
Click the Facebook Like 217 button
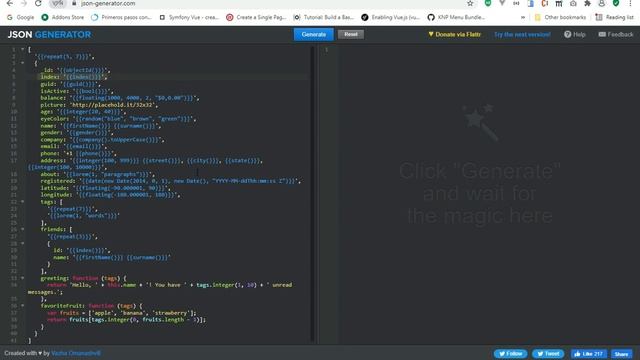[588, 354]
